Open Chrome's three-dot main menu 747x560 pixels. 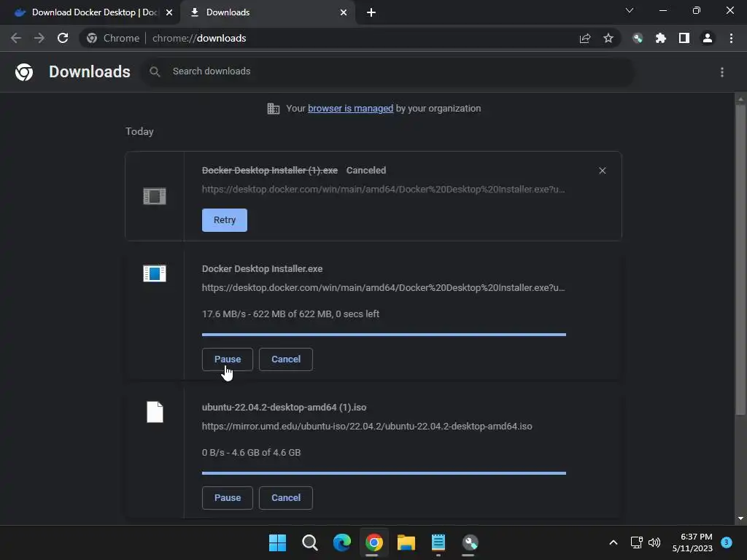[731, 38]
